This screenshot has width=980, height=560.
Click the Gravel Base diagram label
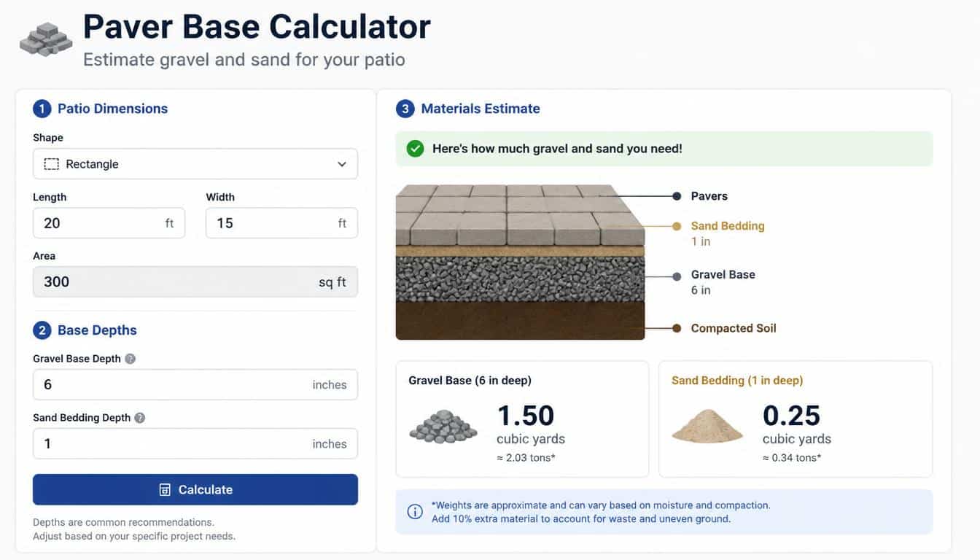[x=723, y=275]
